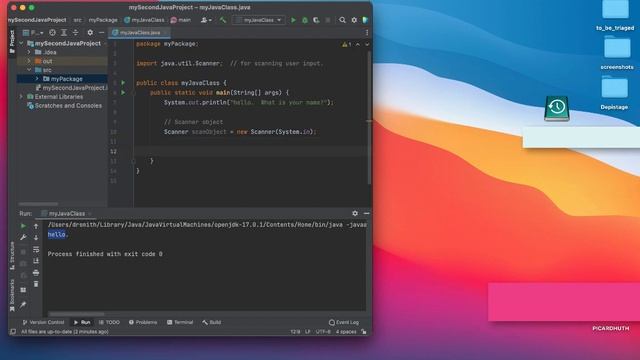
Task: Expand External Libraries
Action: click(21, 97)
